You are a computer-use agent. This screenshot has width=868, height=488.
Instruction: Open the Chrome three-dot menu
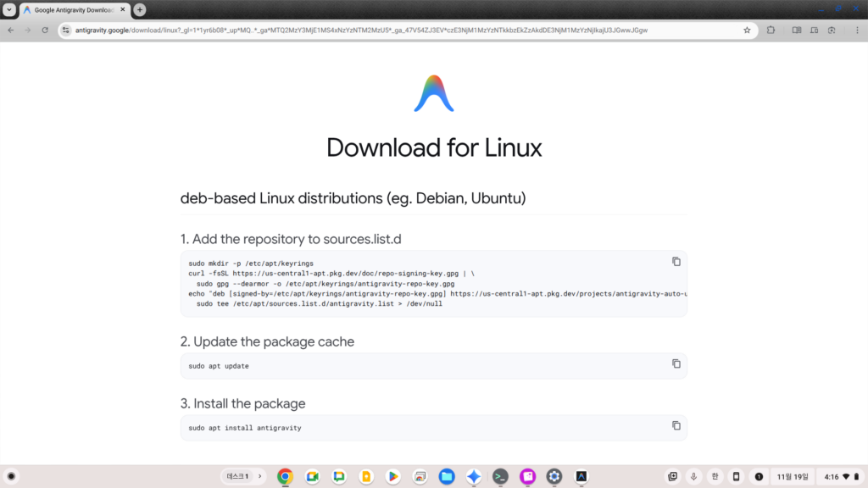pyautogui.click(x=855, y=30)
